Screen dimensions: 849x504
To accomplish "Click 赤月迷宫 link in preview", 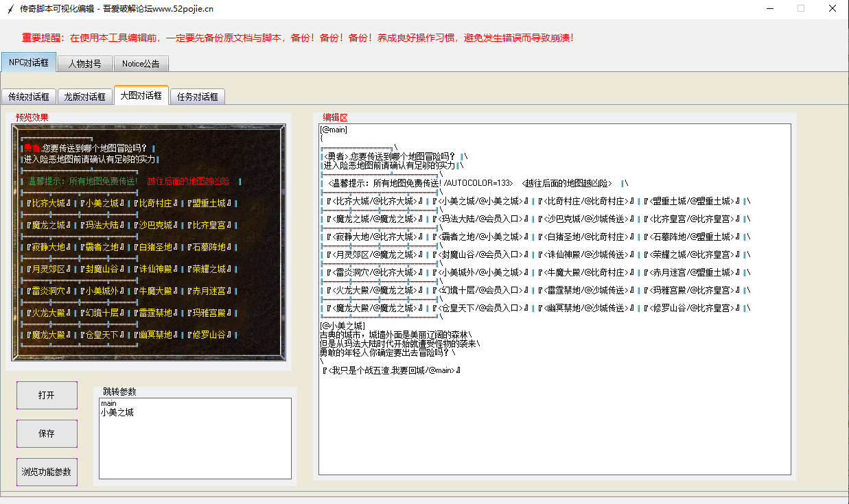I will pos(209,291).
